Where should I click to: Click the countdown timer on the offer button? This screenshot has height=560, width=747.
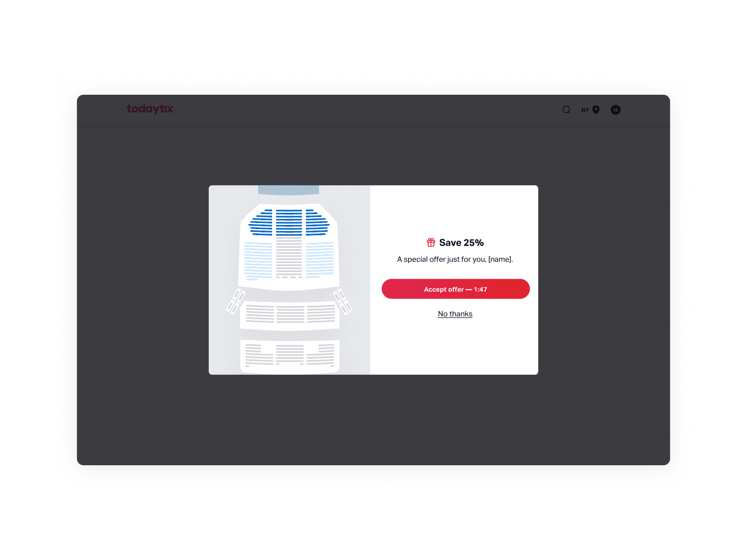tap(479, 289)
